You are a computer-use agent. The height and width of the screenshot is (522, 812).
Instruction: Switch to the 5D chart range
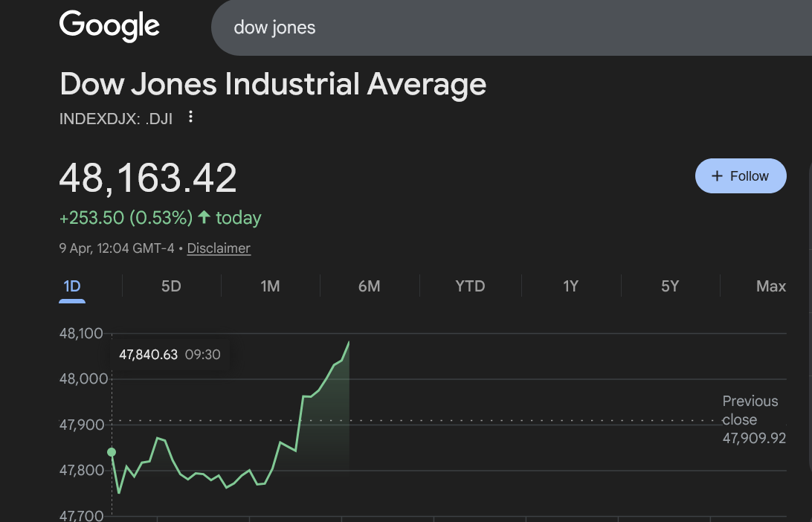coord(171,286)
